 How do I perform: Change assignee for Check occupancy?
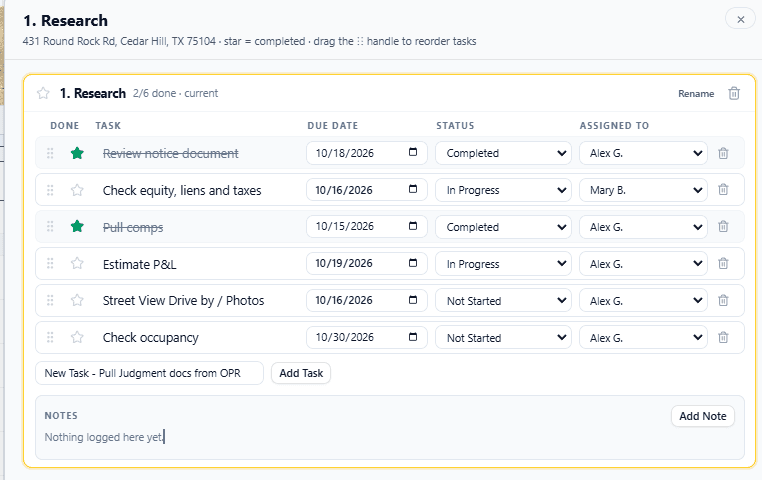643,338
